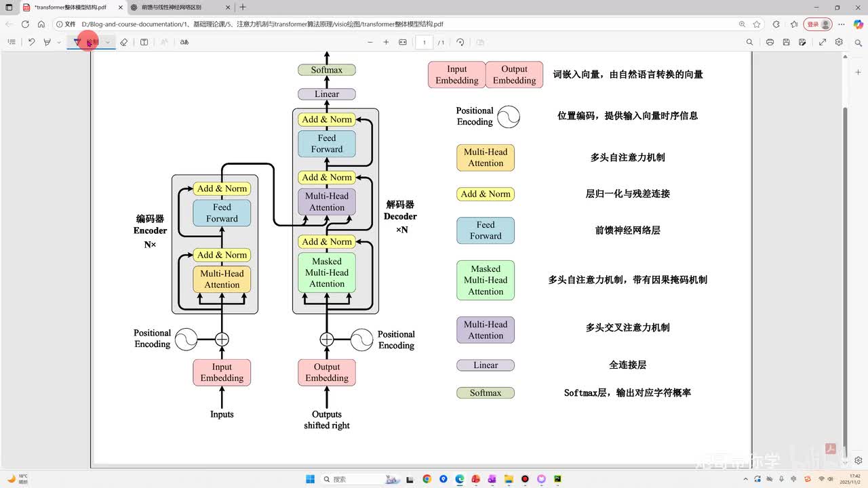
Task: Click the address bar file path
Action: pos(262,24)
